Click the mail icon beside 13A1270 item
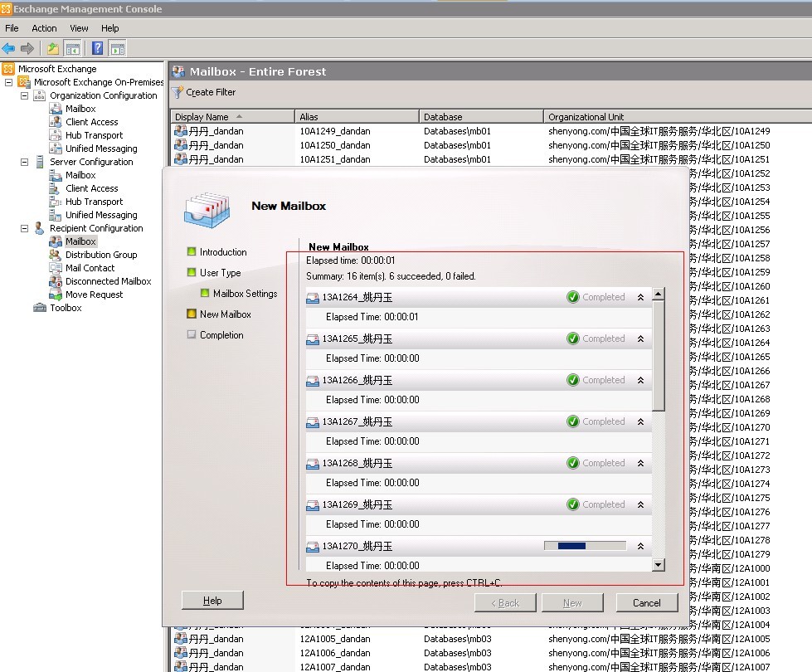 pos(313,546)
